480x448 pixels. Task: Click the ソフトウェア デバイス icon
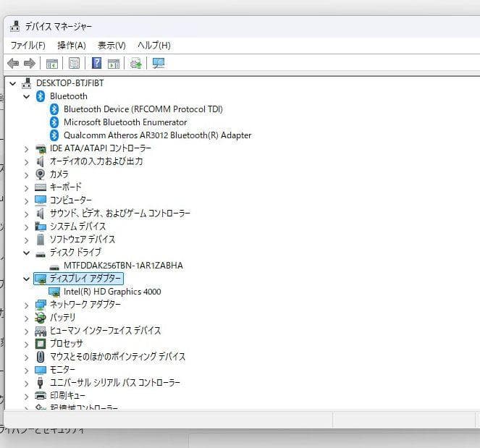[41, 240]
